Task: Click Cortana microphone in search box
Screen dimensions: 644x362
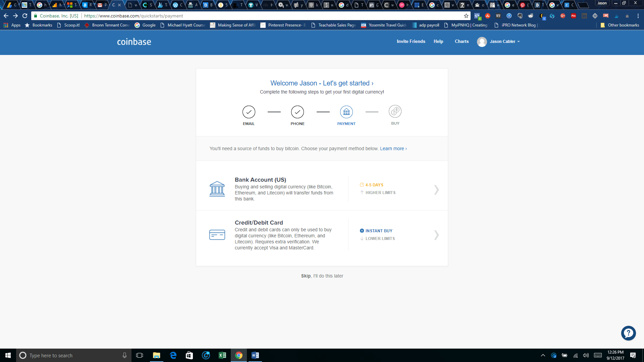Action: (124, 355)
